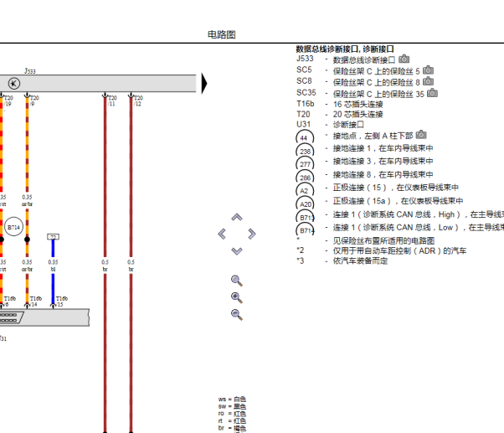The height and width of the screenshot is (433, 504).
Task: Select the circled 277 legend symbol
Action: (x=305, y=164)
